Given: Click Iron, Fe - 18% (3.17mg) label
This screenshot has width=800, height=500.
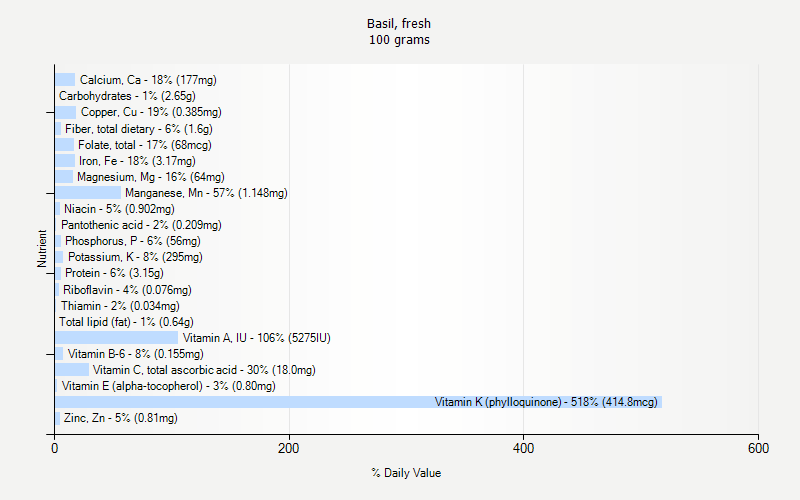Looking at the screenshot, I should (137, 161).
